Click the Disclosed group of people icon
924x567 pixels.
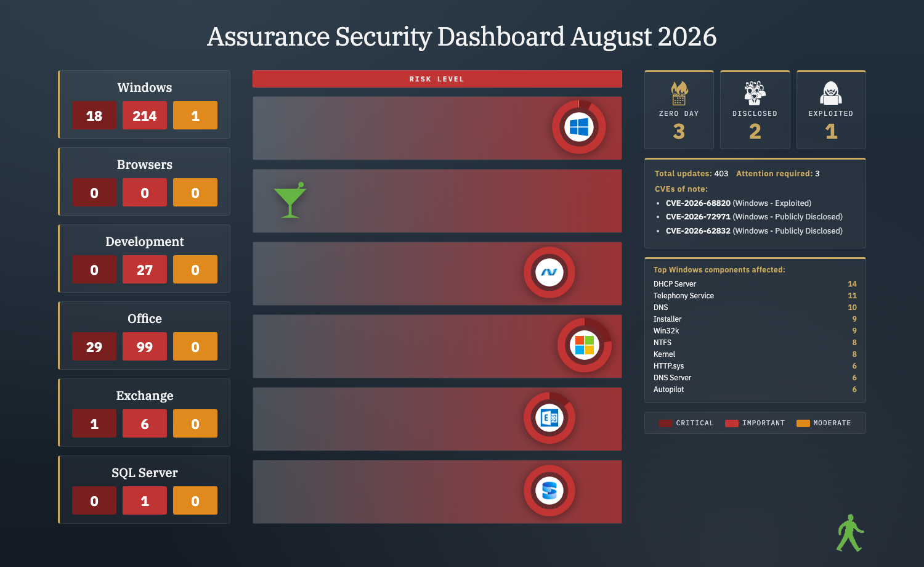[x=755, y=93]
